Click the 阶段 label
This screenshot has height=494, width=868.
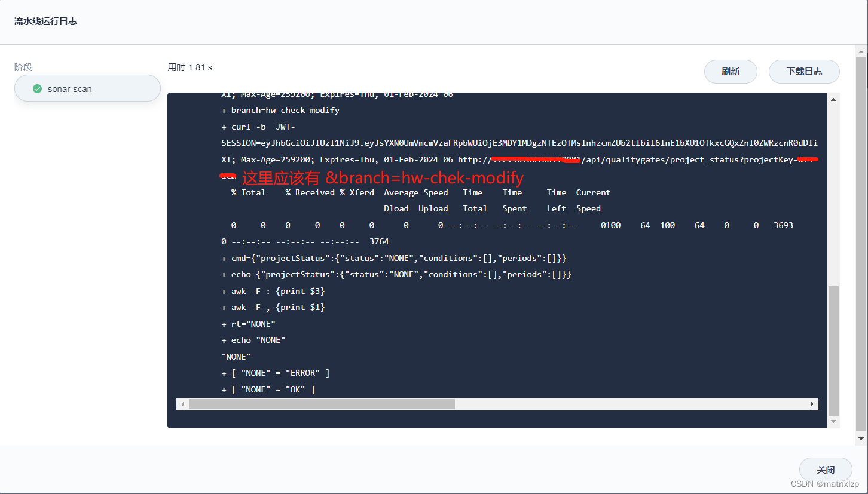[23, 67]
